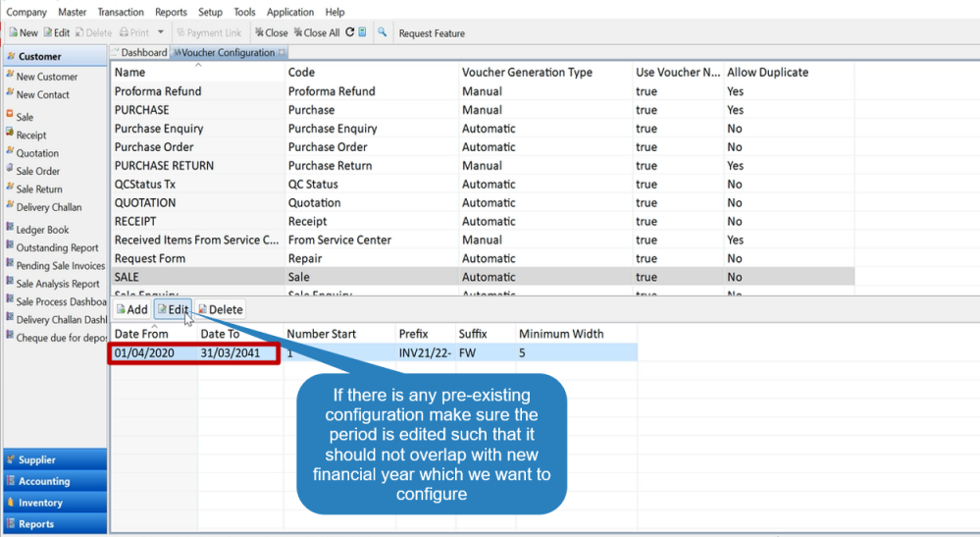Open the Transaction menu

pyautogui.click(x=121, y=12)
